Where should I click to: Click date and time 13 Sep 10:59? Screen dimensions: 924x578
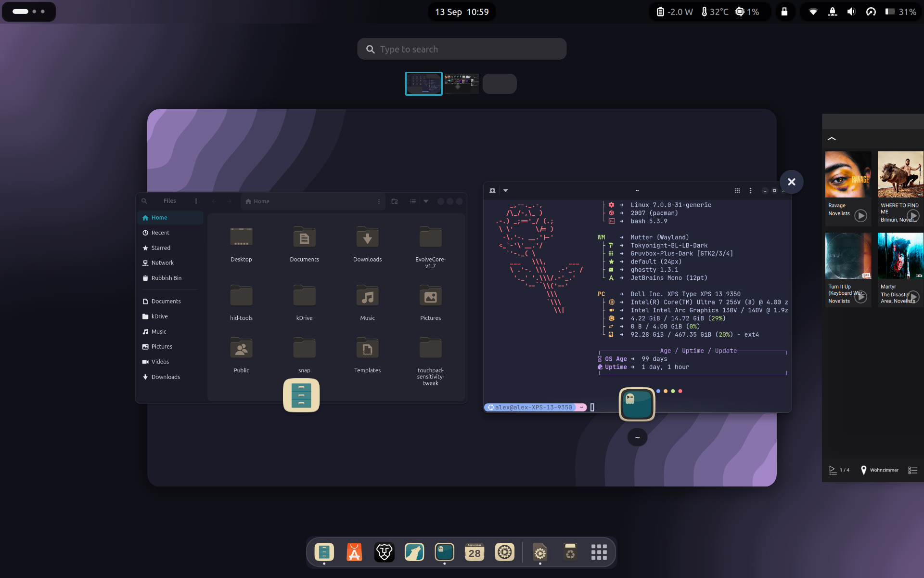point(462,12)
